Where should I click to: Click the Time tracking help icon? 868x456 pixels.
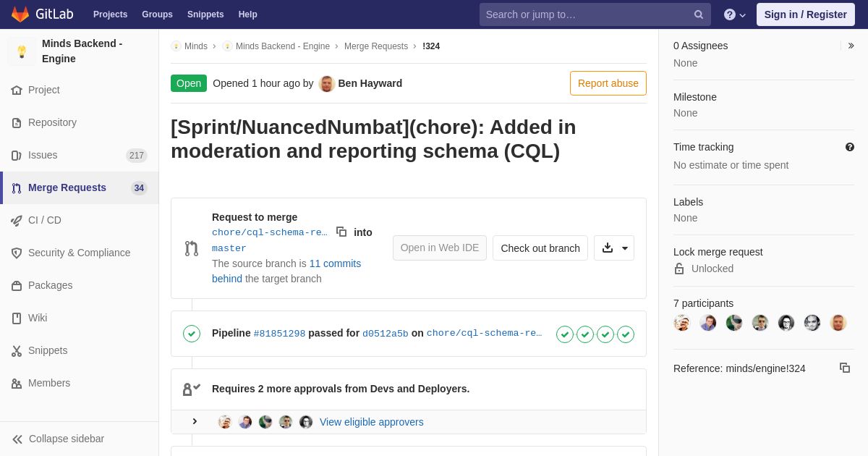[x=850, y=147]
